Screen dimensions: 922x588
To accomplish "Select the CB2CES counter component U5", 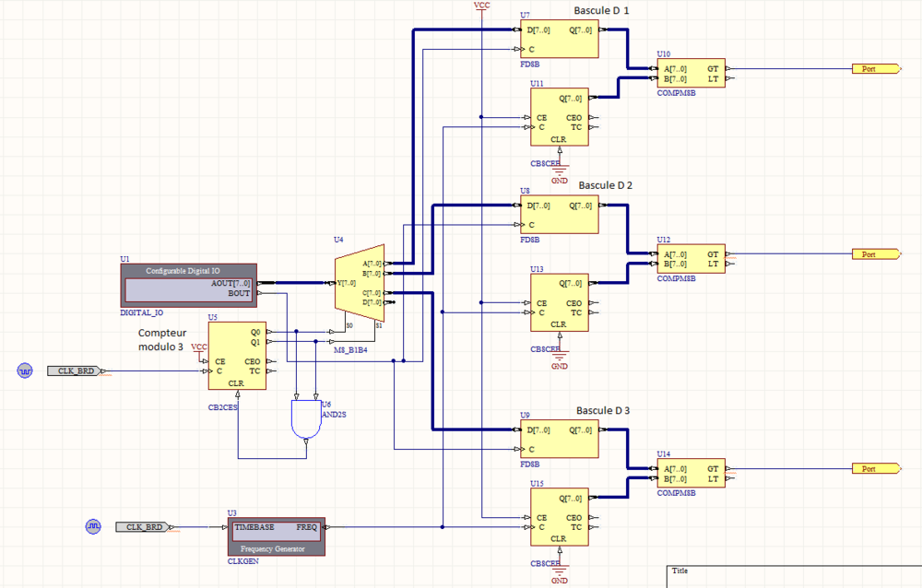I will 237,356.
